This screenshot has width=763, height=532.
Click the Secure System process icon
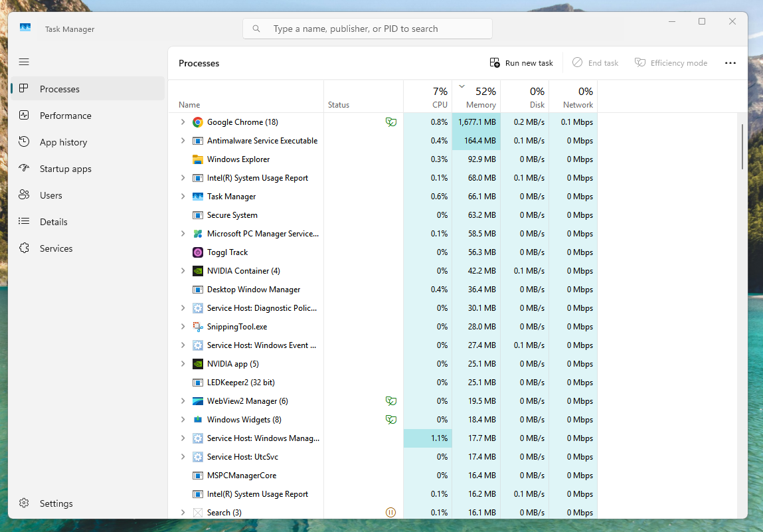point(198,215)
